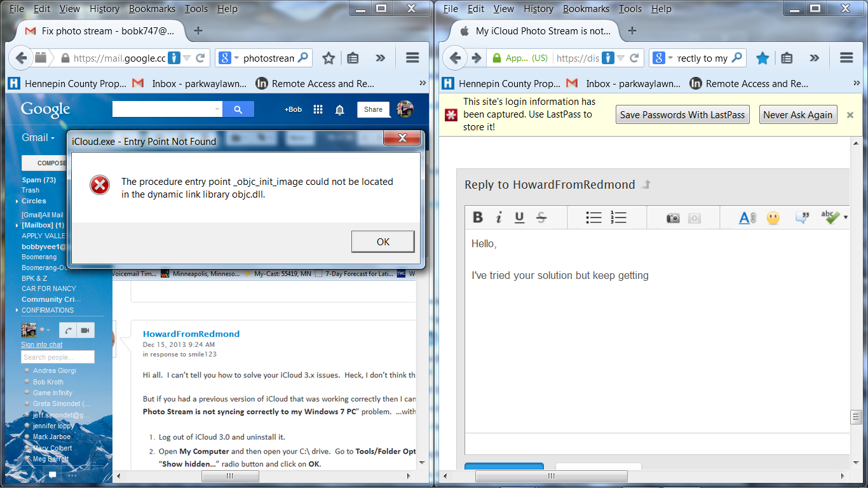Open the Tools menu in the discussion window
Viewport: 868px width, 488px height.
click(x=630, y=9)
